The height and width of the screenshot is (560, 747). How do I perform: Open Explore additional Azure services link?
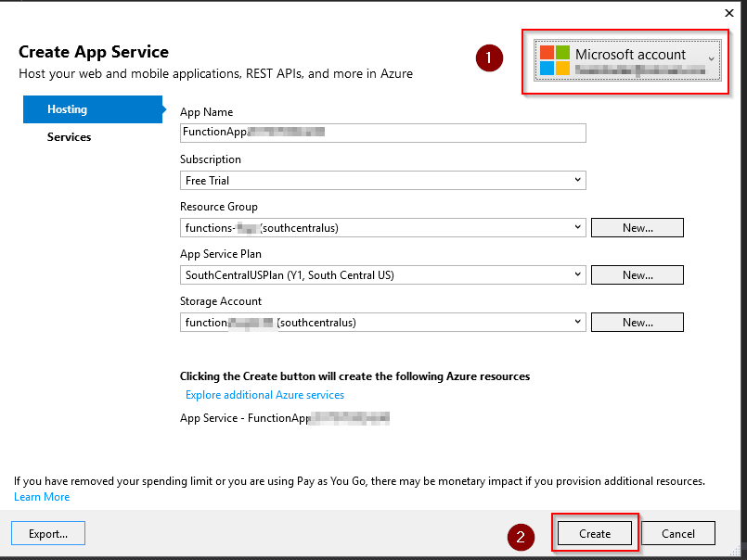(x=264, y=395)
